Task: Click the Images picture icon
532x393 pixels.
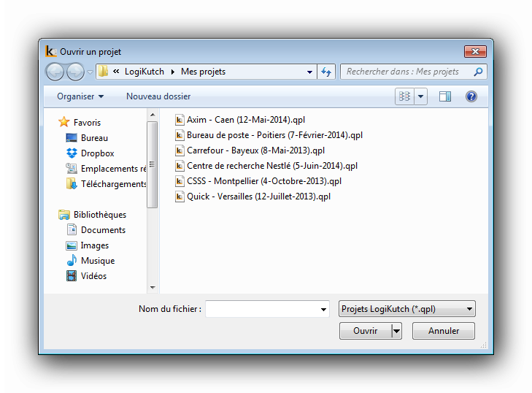Action: pyautogui.click(x=72, y=245)
